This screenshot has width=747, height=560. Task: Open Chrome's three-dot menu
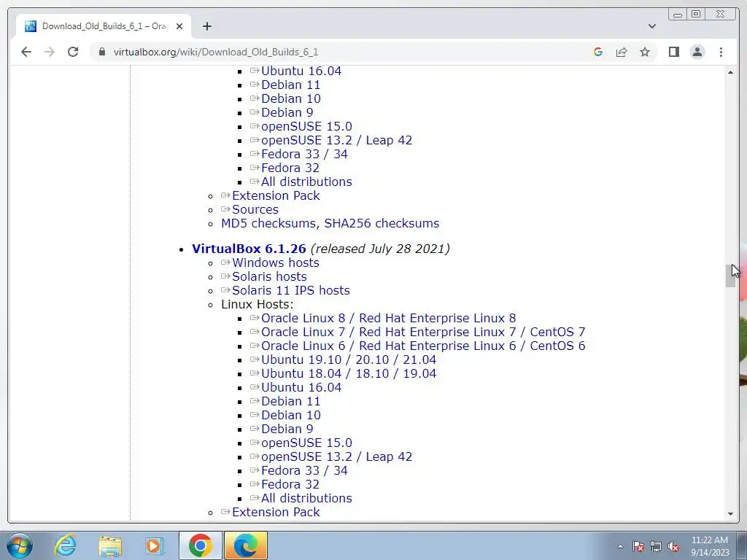(x=721, y=52)
